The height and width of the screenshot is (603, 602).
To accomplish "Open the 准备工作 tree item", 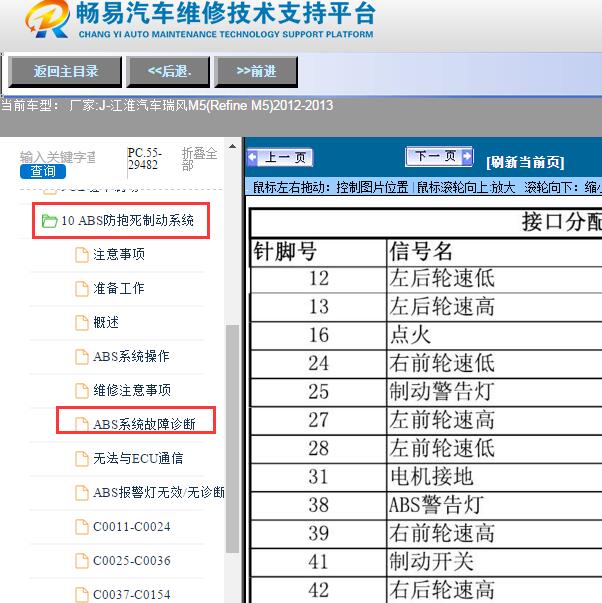I will coord(119,288).
